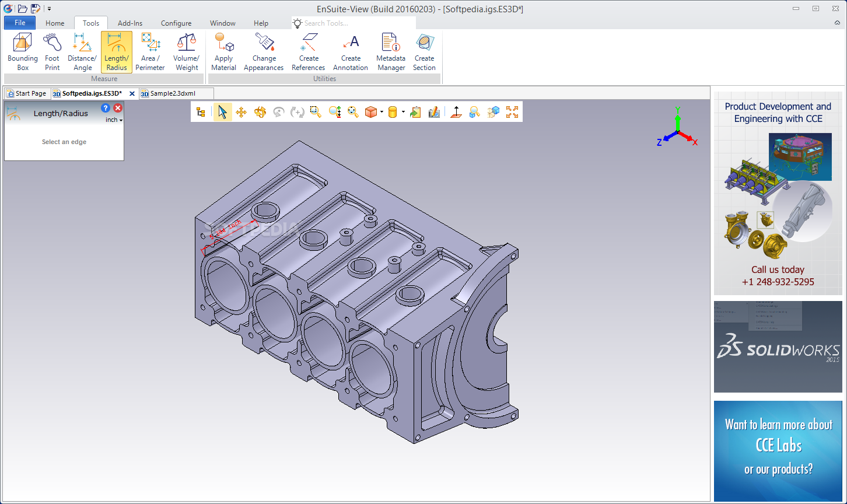847x504 pixels.
Task: Click the XYZ axis triad
Action: pos(677,127)
